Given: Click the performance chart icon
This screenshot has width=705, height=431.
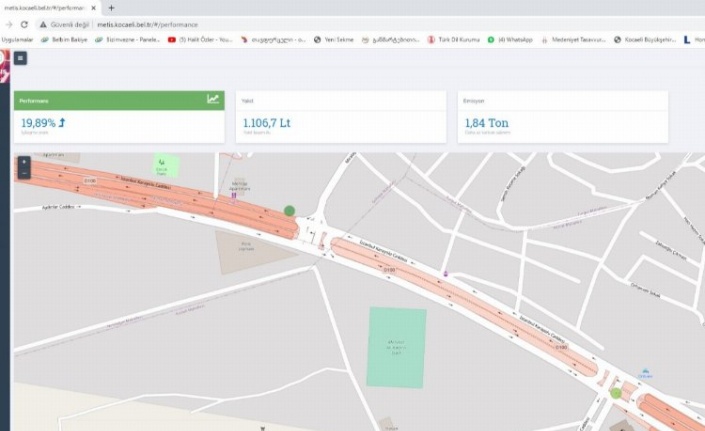Looking at the screenshot, I should pyautogui.click(x=213, y=99).
